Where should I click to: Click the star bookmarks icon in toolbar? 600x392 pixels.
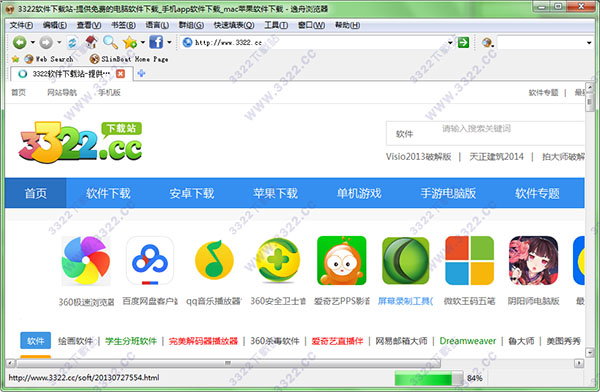coord(130,42)
